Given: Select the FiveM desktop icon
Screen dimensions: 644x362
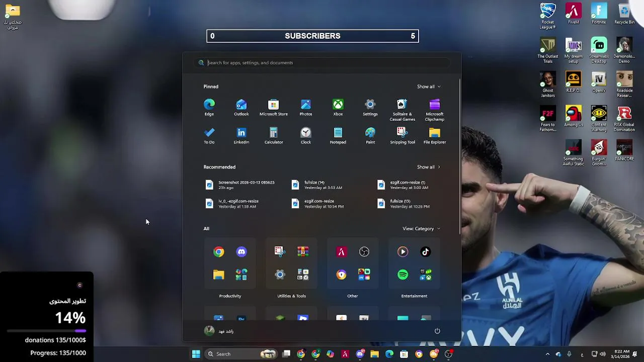Looking at the screenshot, I should [574, 14].
